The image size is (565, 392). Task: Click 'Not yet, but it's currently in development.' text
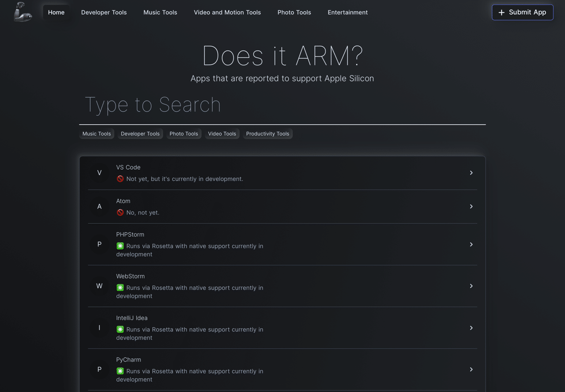point(185,179)
